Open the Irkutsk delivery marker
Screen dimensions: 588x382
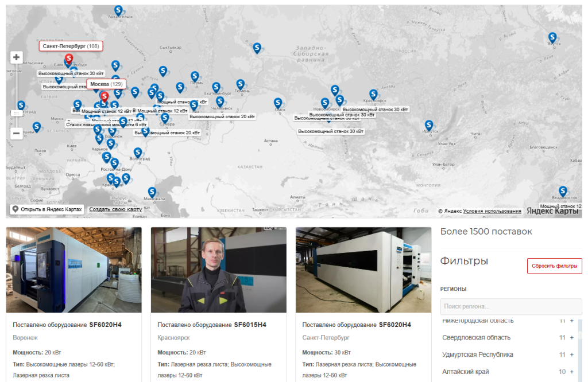pos(429,126)
